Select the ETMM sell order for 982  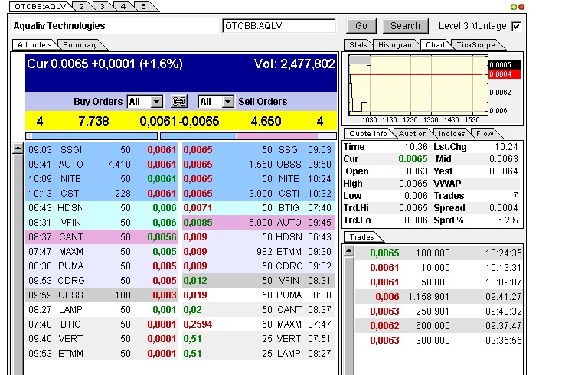tap(259, 252)
